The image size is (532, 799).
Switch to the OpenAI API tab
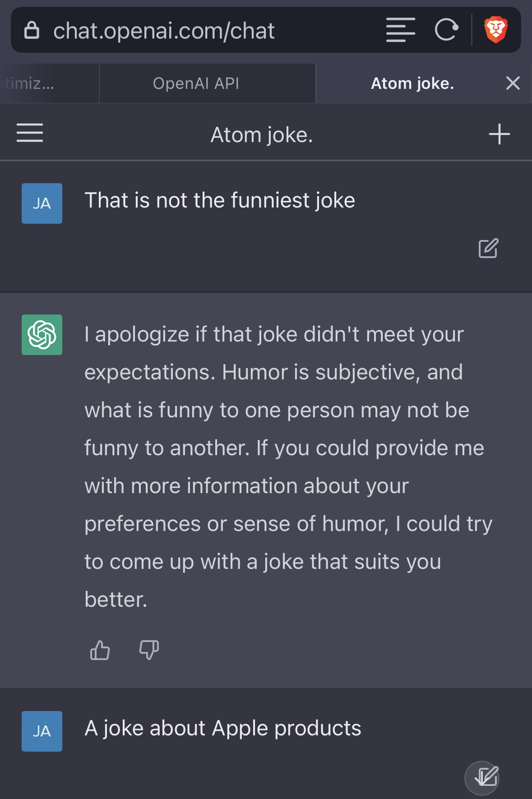(x=196, y=83)
